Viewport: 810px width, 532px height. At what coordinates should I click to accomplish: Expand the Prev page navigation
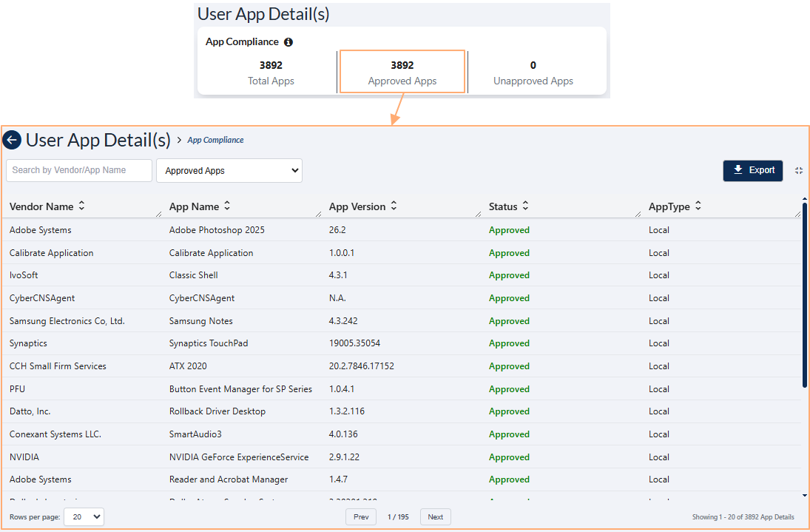(361, 516)
